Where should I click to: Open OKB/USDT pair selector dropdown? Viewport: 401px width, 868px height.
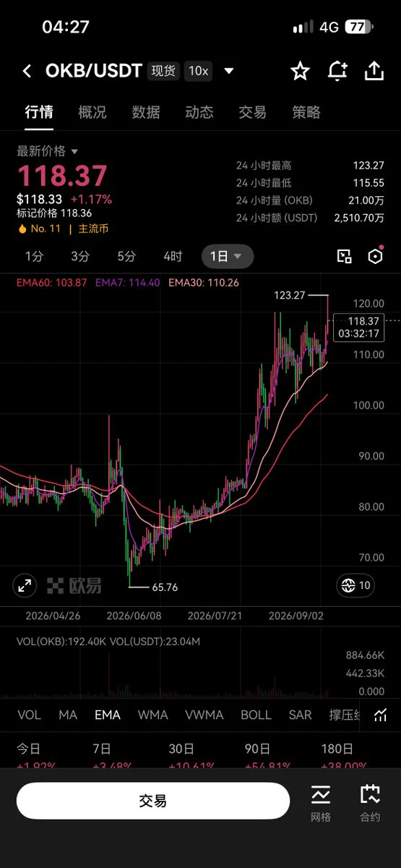(x=229, y=71)
